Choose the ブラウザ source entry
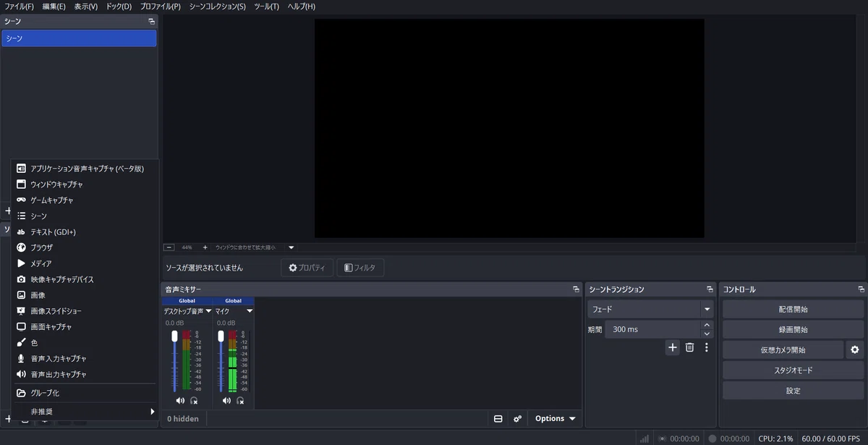Screen dimensions: 868x445 click(85, 247)
